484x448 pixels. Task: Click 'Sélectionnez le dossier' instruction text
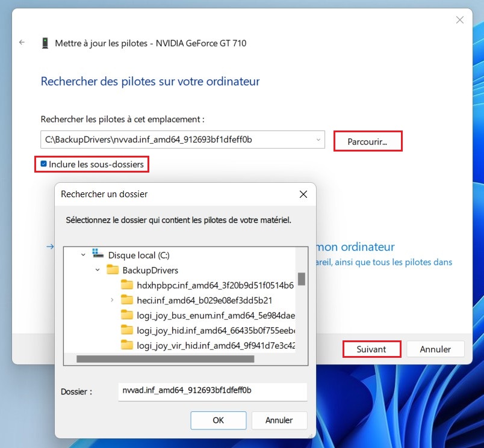tap(178, 220)
